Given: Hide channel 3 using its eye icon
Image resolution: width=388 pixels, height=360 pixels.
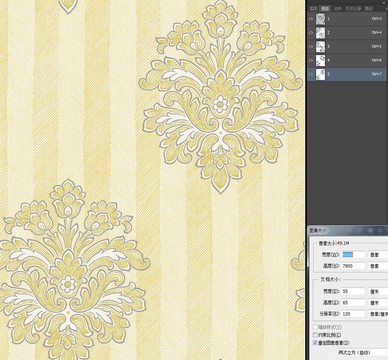Looking at the screenshot, I should pos(311,46).
